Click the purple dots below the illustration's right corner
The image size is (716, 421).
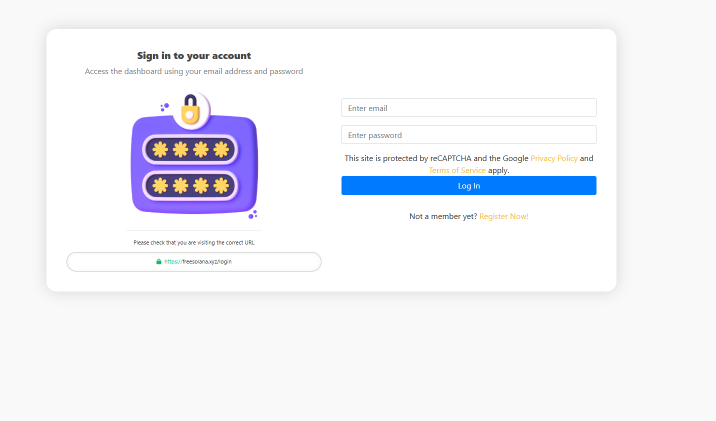253,213
